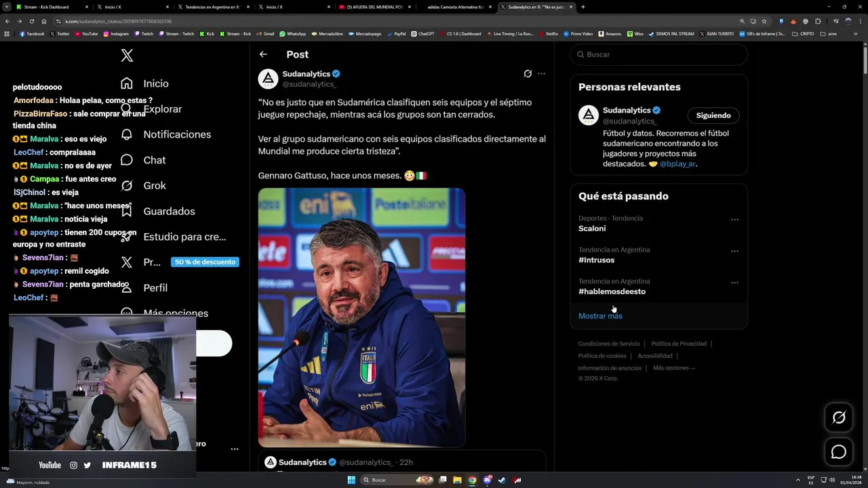This screenshot has width=868, height=488.
Task: Click the house icon beside Inicio
Action: pos(127,83)
